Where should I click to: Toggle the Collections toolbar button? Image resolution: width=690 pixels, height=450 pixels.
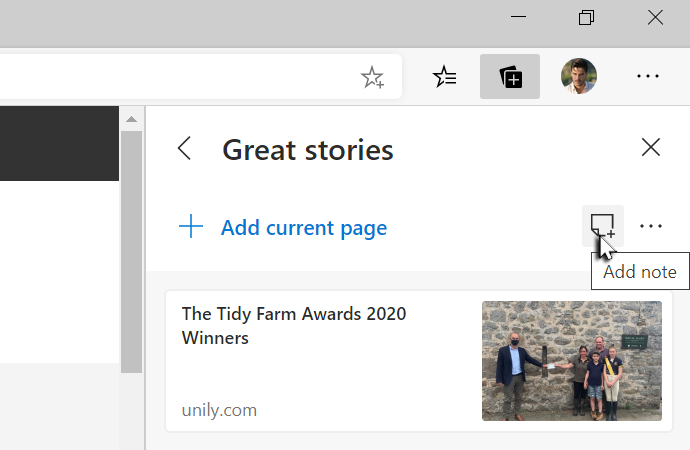pyautogui.click(x=510, y=77)
